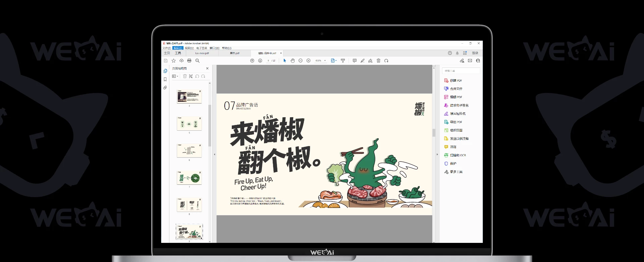
Task: Zoom in with plus icon
Action: pos(309,61)
